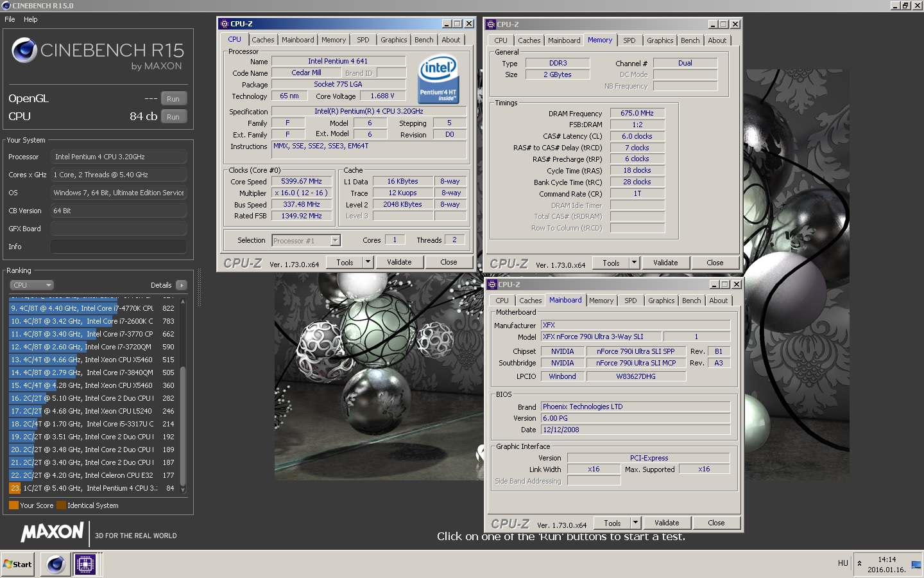Click Validate in Memory window
The image size is (924, 578).
tap(665, 263)
